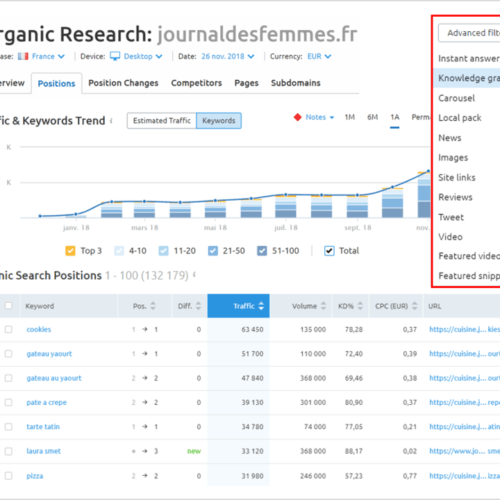This screenshot has width=500, height=500.
Task: Open the cookies keyword link
Action: pyautogui.click(x=39, y=329)
